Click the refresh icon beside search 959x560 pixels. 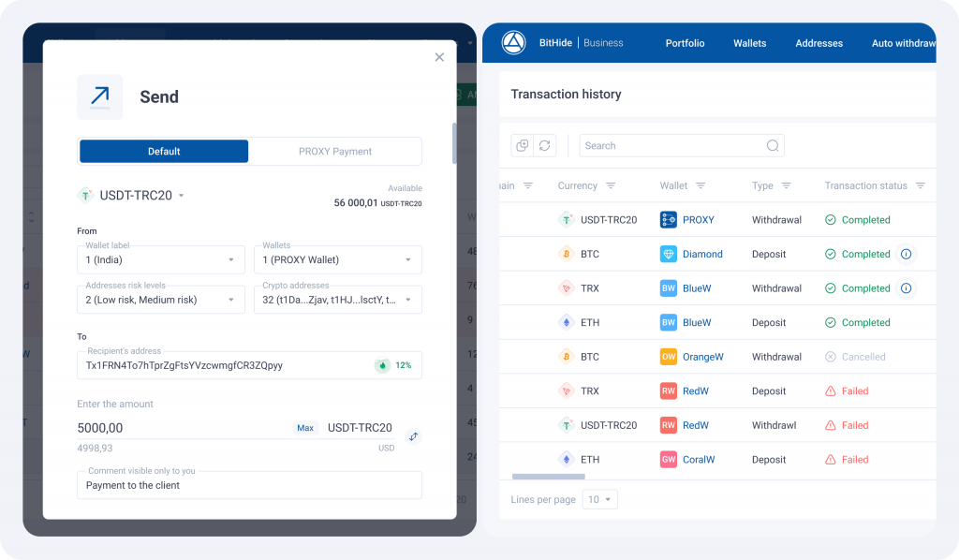[x=544, y=145]
